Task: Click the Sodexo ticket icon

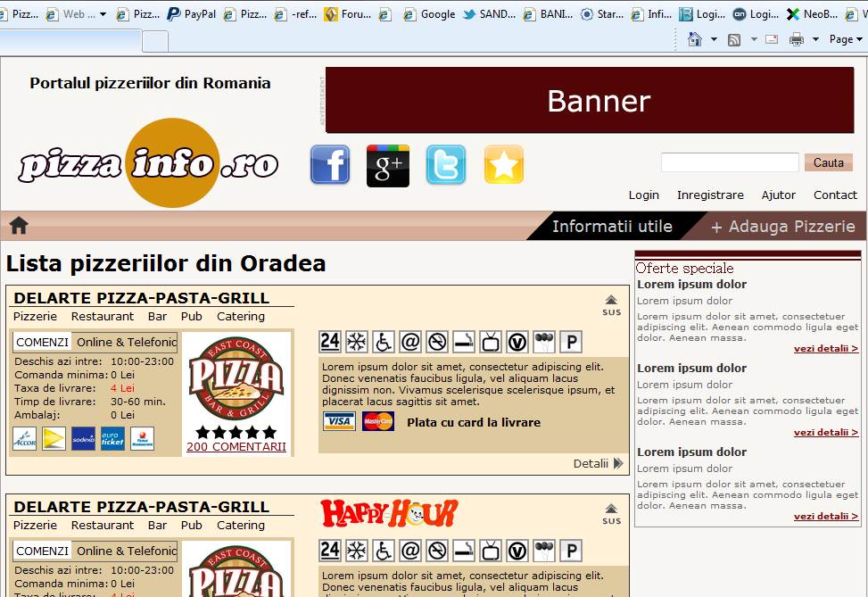Action: pos(83,439)
